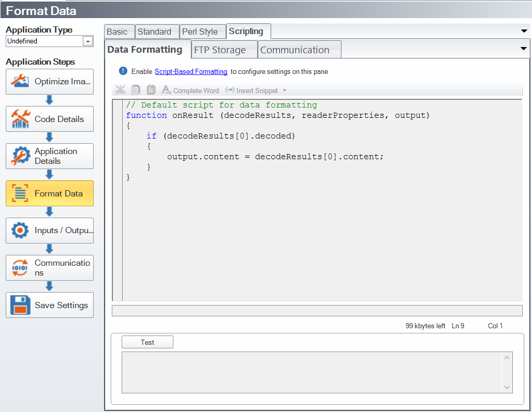Go to Application Details gear icon
The width and height of the screenshot is (532, 412).
pyautogui.click(x=20, y=156)
